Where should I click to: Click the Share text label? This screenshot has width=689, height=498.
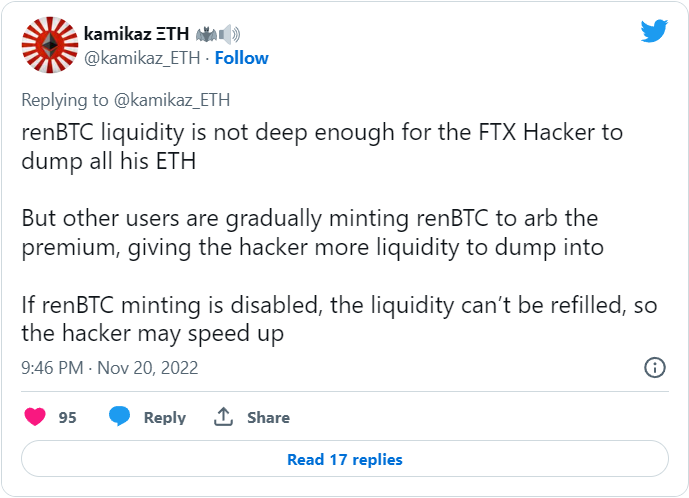[x=268, y=418]
